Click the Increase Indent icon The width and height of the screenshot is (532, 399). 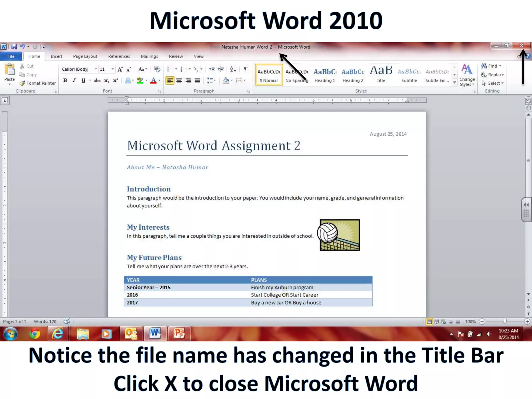221,69
